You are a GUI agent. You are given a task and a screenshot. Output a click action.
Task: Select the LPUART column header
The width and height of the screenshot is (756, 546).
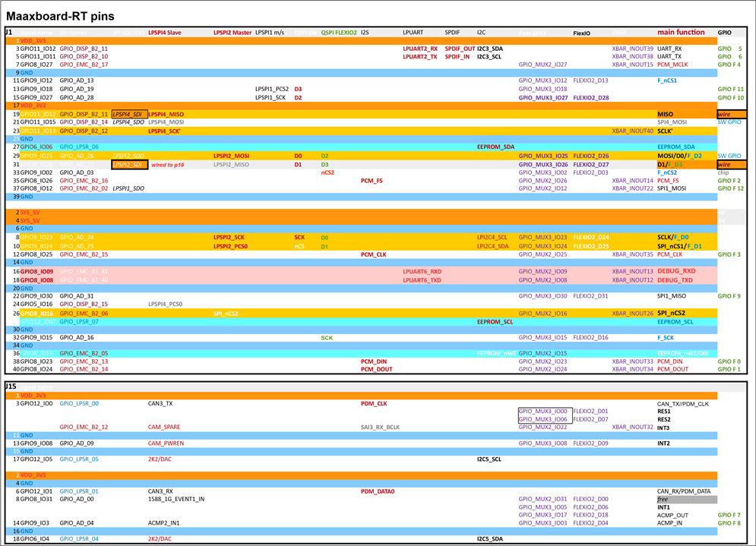pyautogui.click(x=413, y=33)
